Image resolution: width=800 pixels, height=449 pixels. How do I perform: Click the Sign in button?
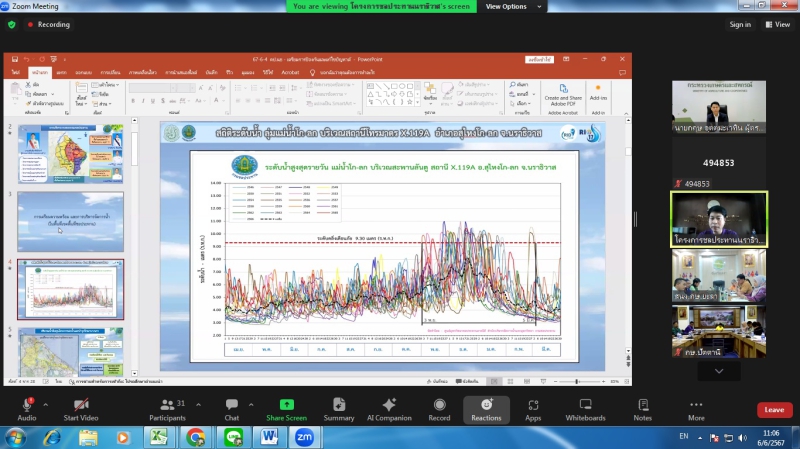pyautogui.click(x=740, y=24)
